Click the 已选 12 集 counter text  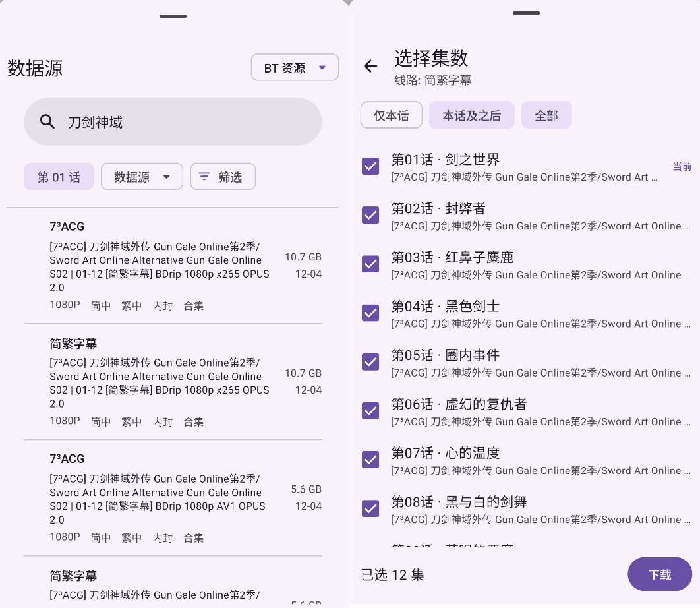click(392, 574)
